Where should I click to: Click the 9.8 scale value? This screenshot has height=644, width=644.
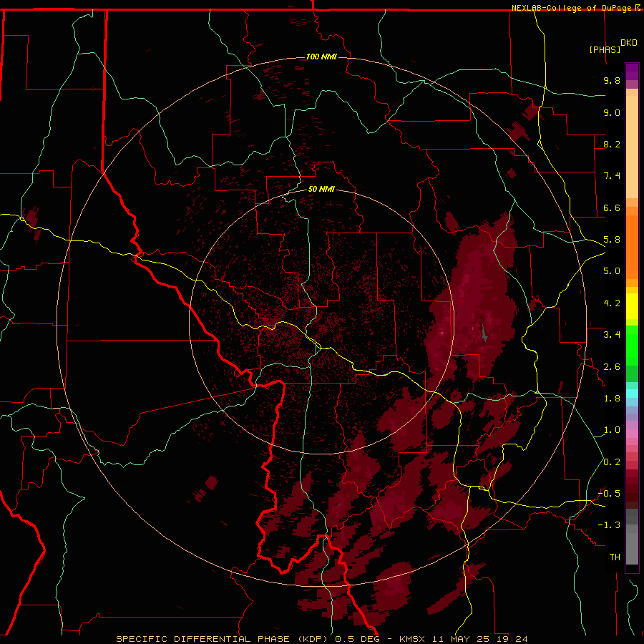coord(612,80)
